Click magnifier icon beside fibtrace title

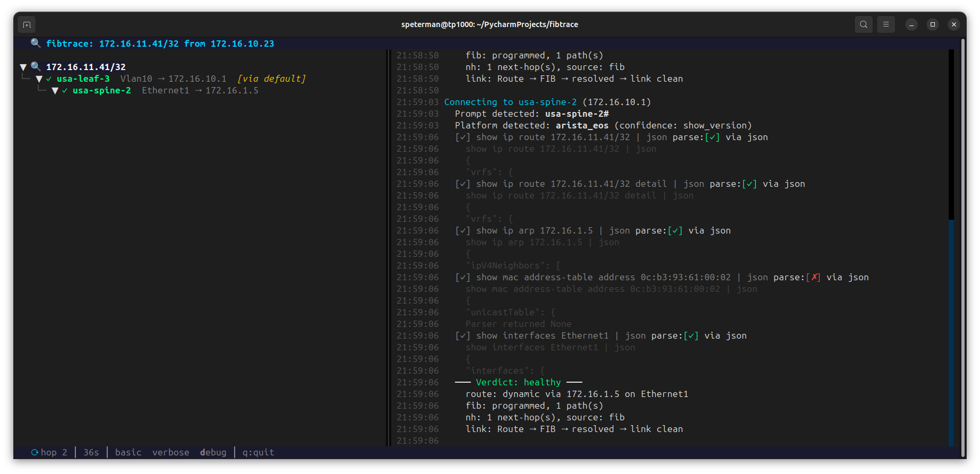coord(36,44)
